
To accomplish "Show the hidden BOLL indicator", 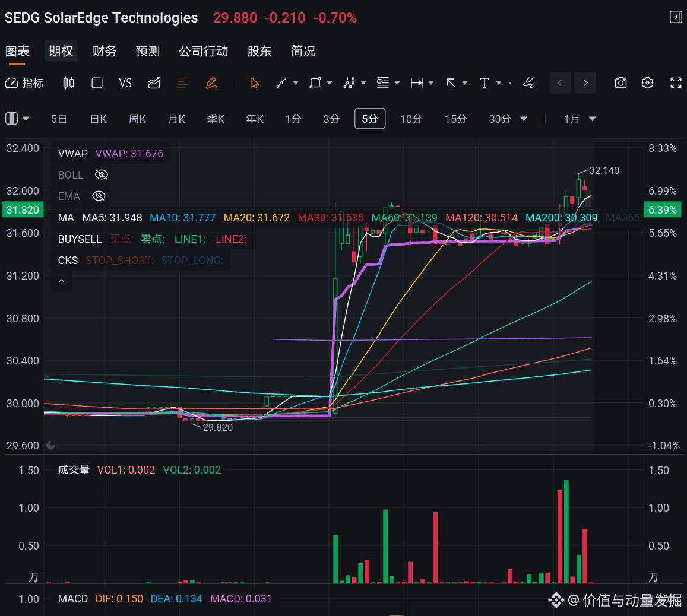I will (101, 174).
